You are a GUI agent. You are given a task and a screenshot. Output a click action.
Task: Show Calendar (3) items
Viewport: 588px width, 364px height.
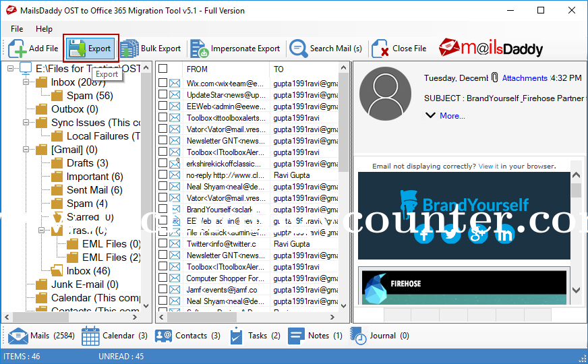(115, 336)
